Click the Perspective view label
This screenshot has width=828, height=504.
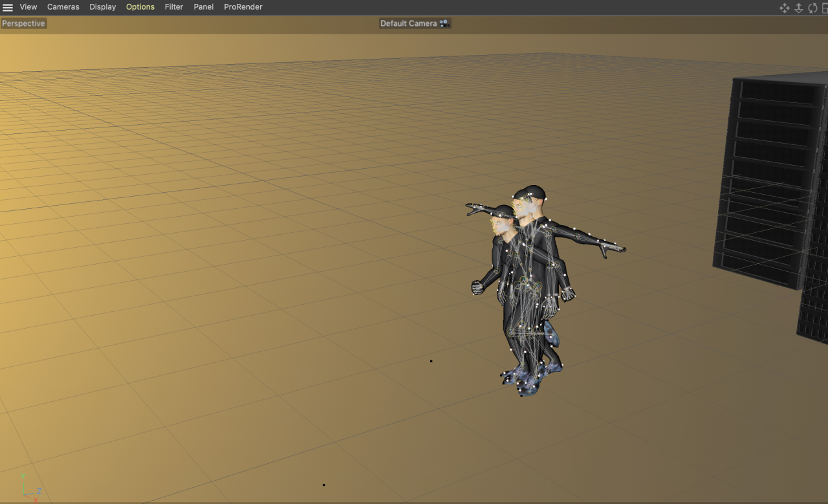point(24,23)
